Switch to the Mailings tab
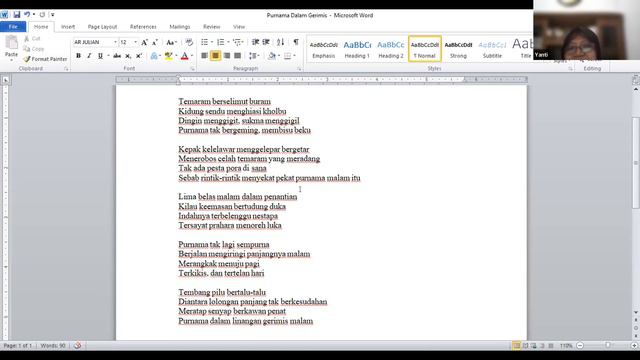The width and height of the screenshot is (640, 360). [180, 27]
